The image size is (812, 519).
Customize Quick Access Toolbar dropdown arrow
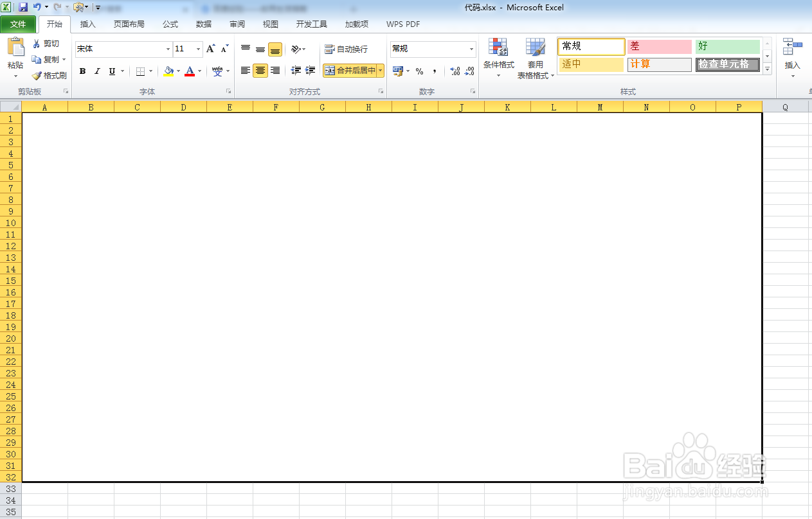(x=98, y=8)
